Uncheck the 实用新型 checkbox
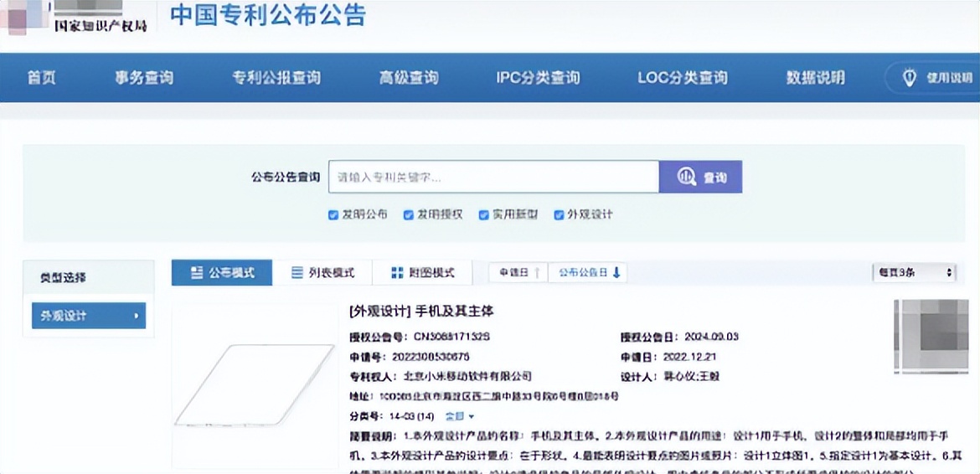Viewport: 980px width, 474px height. pyautogui.click(x=483, y=215)
